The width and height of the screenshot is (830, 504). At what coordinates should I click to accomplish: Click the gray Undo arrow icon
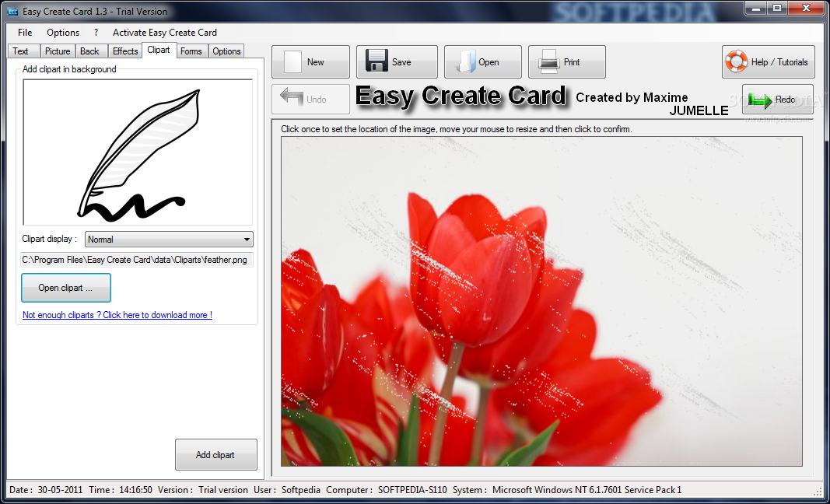291,99
